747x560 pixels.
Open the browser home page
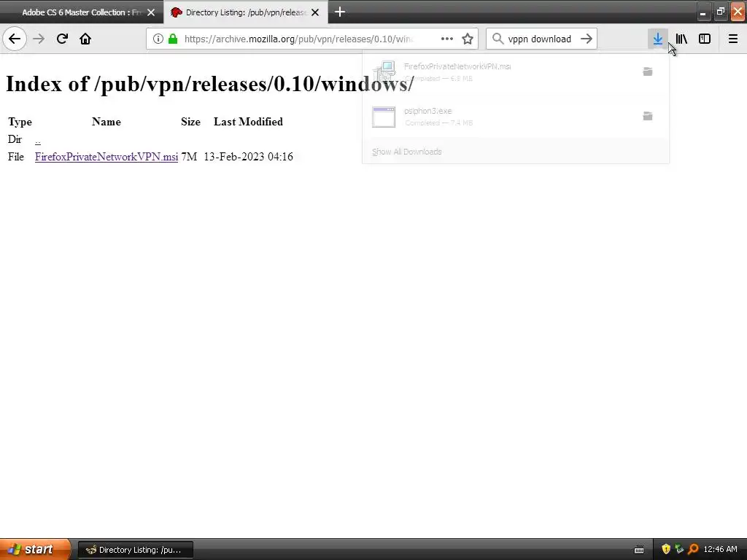point(85,39)
